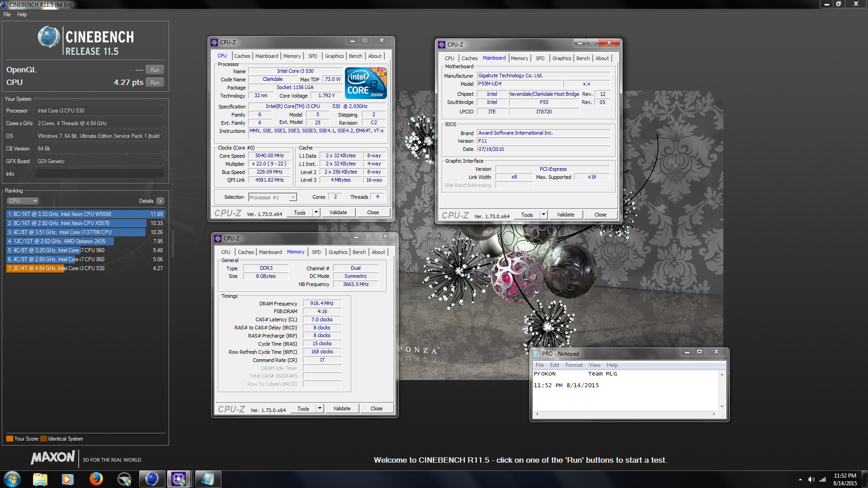Click the CPU-Z taskbar icon
The height and width of the screenshot is (488, 868).
[179, 479]
